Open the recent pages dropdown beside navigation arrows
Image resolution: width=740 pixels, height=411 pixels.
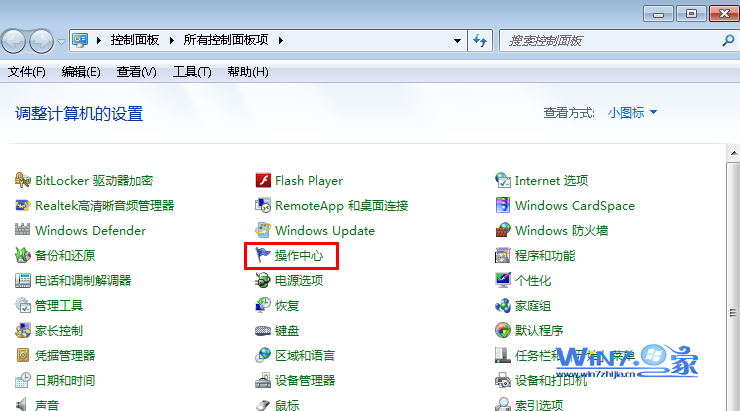click(x=61, y=42)
